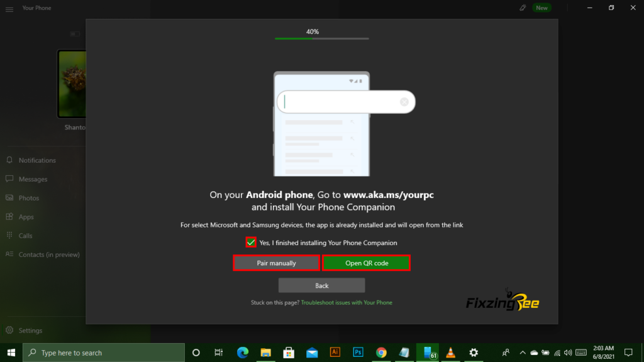Click the OneDrive cloud tray icon
644x362 pixels.
pos(534,353)
